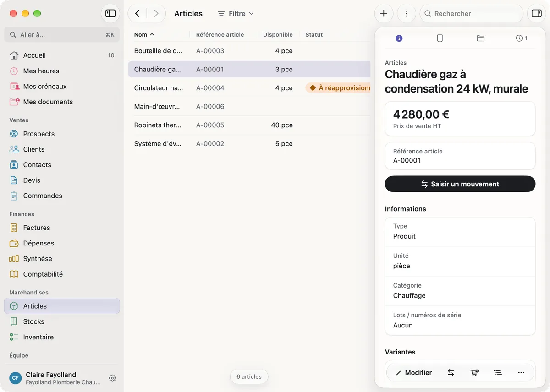Open the info tab in detail panel

399,38
